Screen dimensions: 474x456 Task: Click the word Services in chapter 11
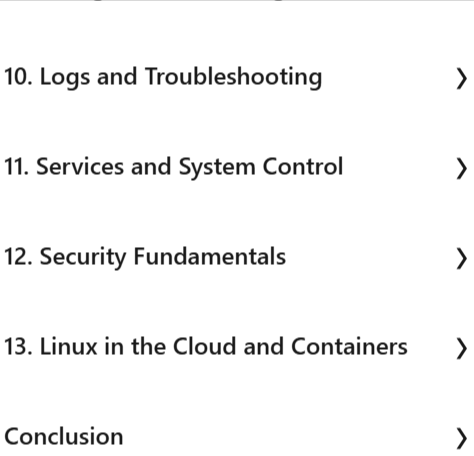pos(80,166)
